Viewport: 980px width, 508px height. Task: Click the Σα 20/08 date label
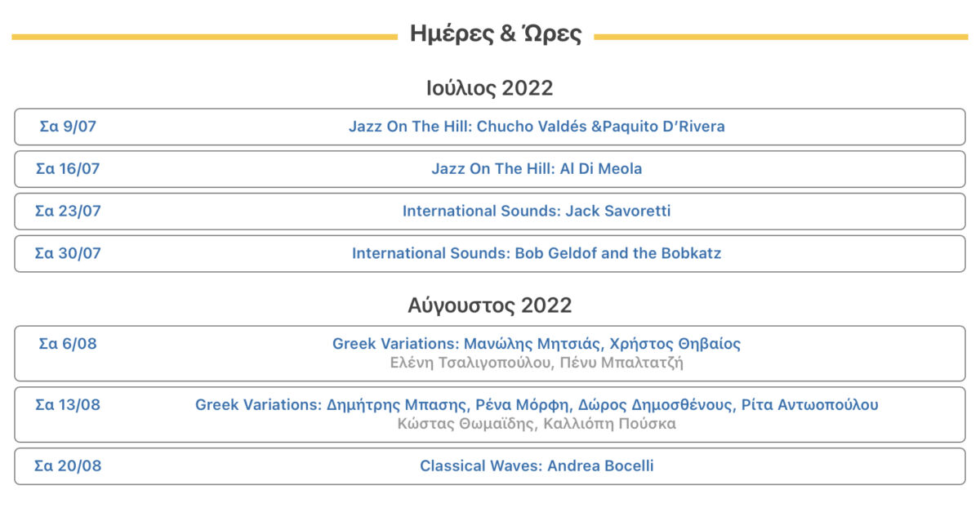68,466
